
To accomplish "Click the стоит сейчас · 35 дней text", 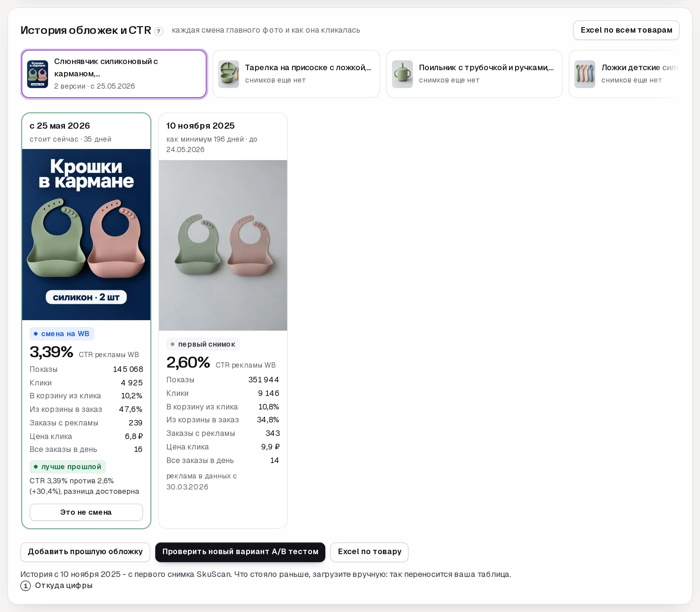I will click(x=71, y=139).
